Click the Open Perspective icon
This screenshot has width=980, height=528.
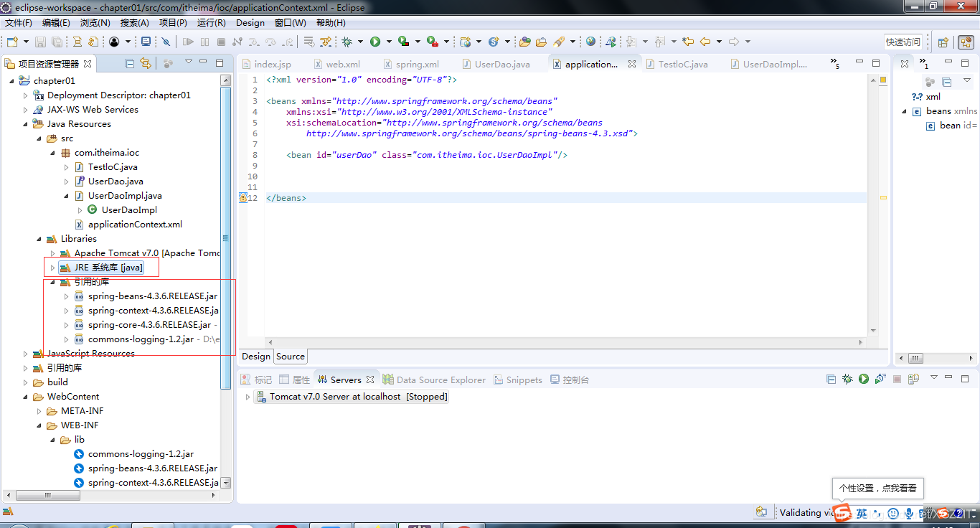point(943,42)
